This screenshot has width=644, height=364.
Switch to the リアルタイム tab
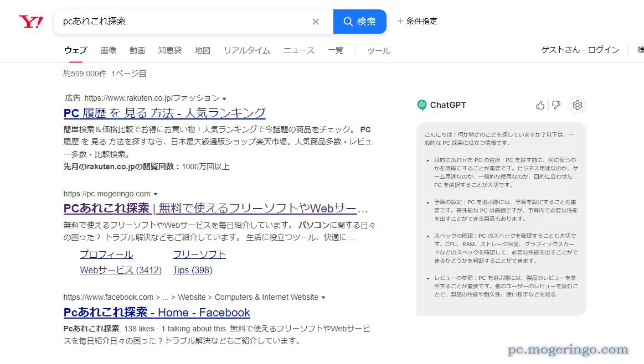coord(247,50)
